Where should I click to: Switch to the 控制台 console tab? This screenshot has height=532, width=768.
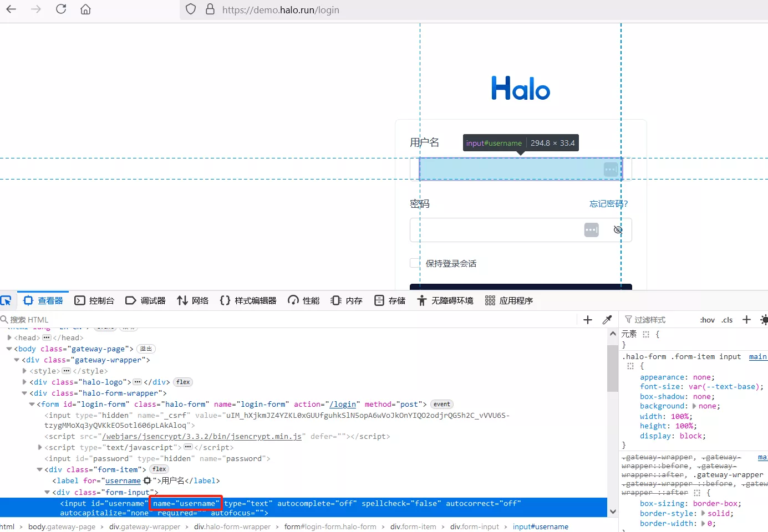pyautogui.click(x=94, y=300)
